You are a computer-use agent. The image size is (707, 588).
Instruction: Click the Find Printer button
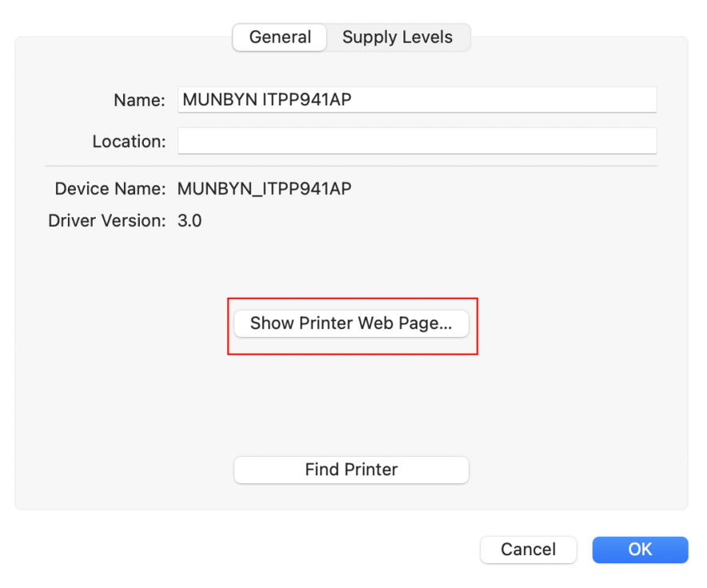(x=352, y=470)
